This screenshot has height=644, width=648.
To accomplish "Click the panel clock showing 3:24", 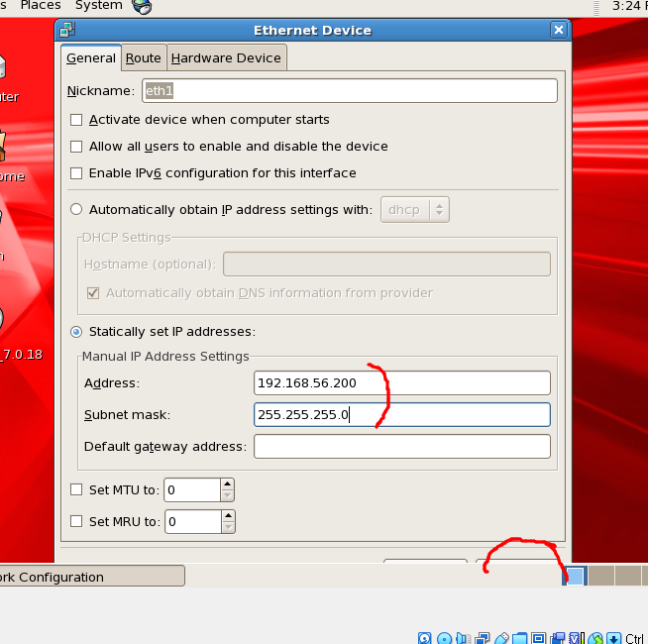I will click(629, 6).
